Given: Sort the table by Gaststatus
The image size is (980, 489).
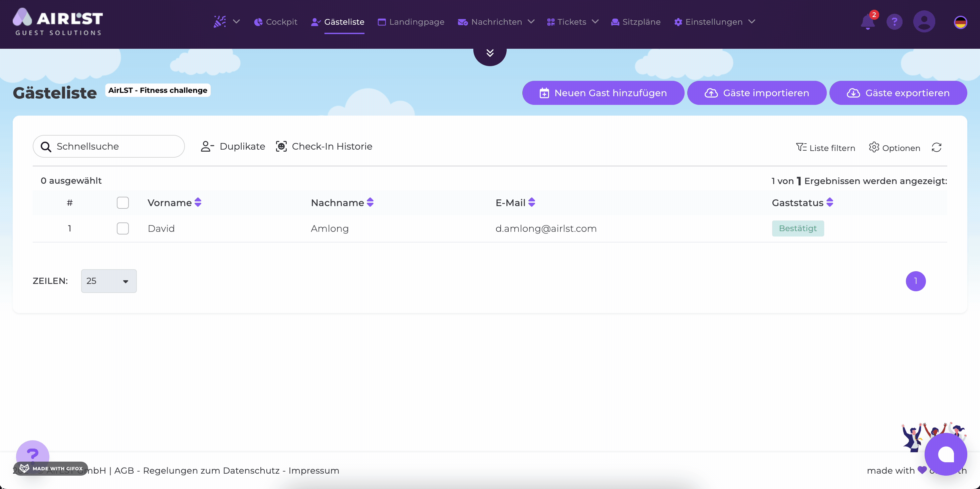Looking at the screenshot, I should click(830, 202).
